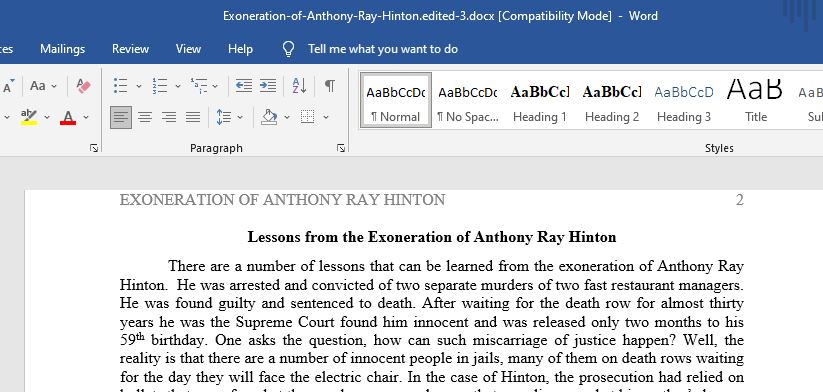Screen dimensions: 823x392
Task: Apply the Heading 3 style
Action: pos(684,100)
